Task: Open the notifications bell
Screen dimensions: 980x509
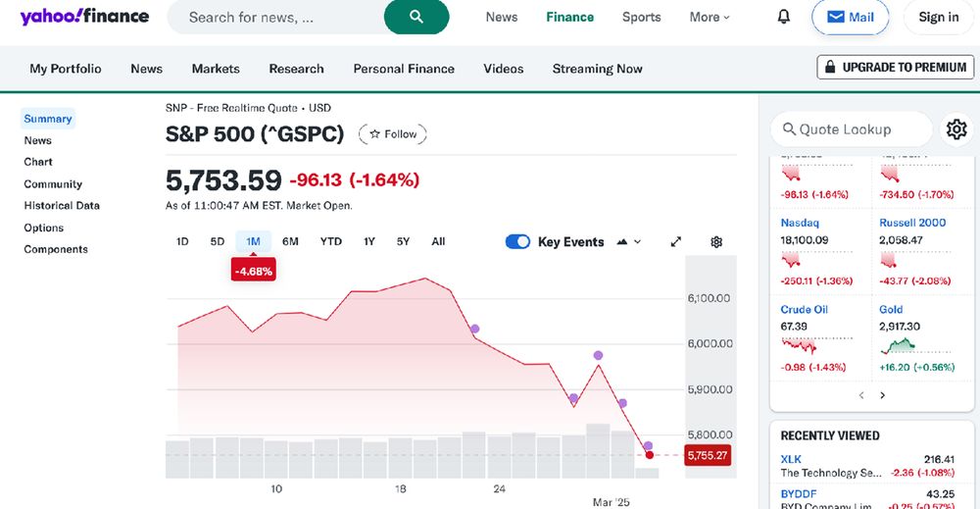Action: (x=783, y=17)
